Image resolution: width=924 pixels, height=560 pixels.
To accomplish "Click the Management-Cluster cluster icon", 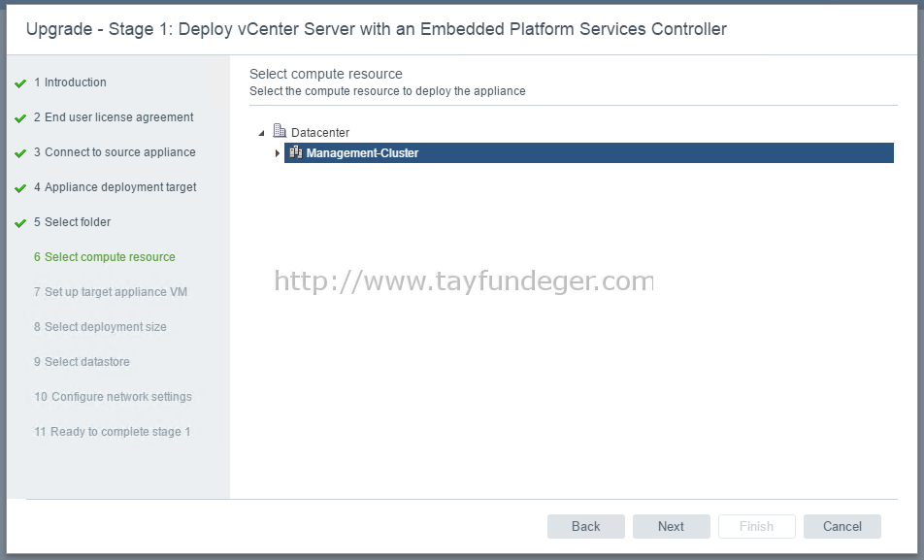I will point(296,152).
